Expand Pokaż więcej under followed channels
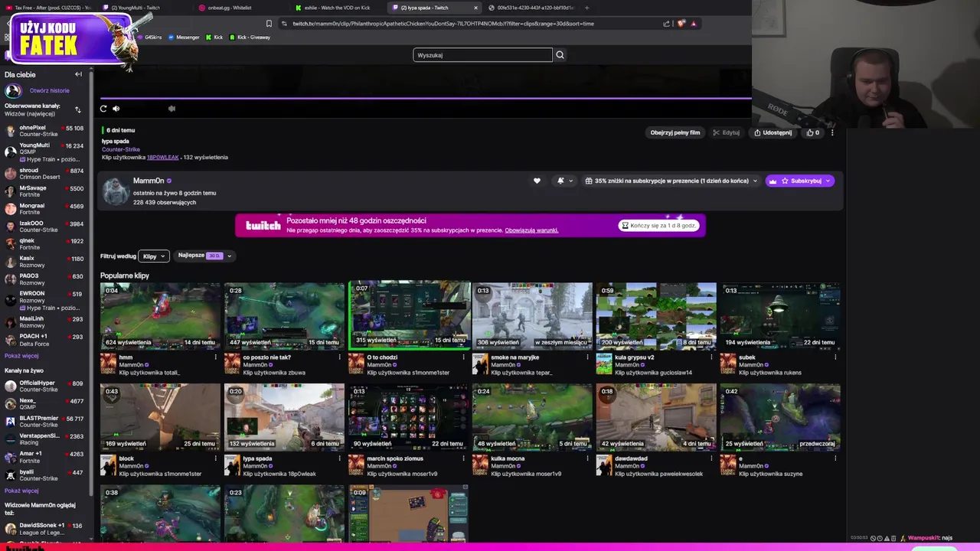The image size is (980, 551). [x=21, y=356]
